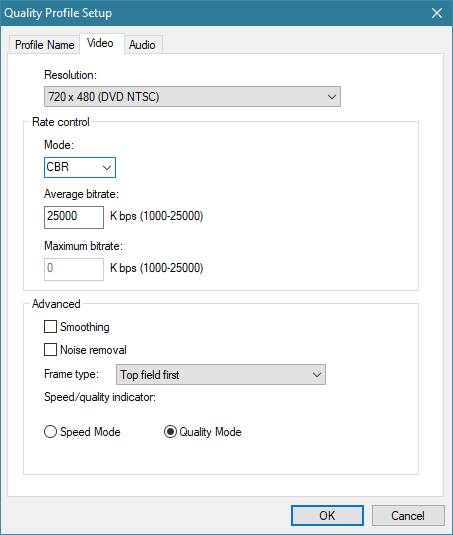Click the CBR combo box arrow

tap(107, 168)
